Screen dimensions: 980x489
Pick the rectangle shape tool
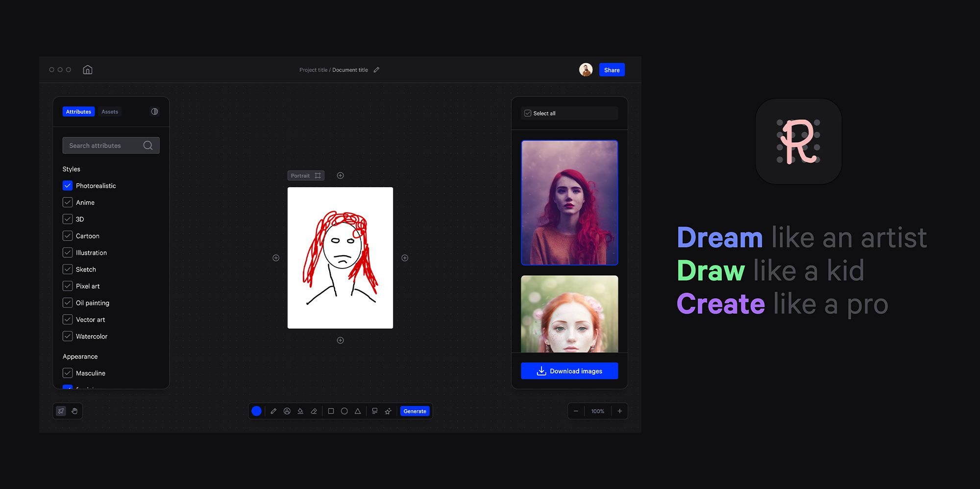331,411
